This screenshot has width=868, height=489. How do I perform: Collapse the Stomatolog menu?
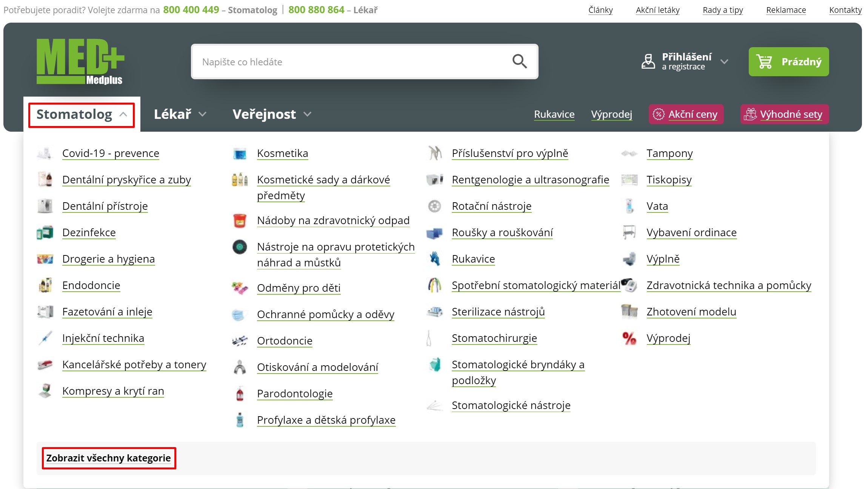(x=82, y=114)
